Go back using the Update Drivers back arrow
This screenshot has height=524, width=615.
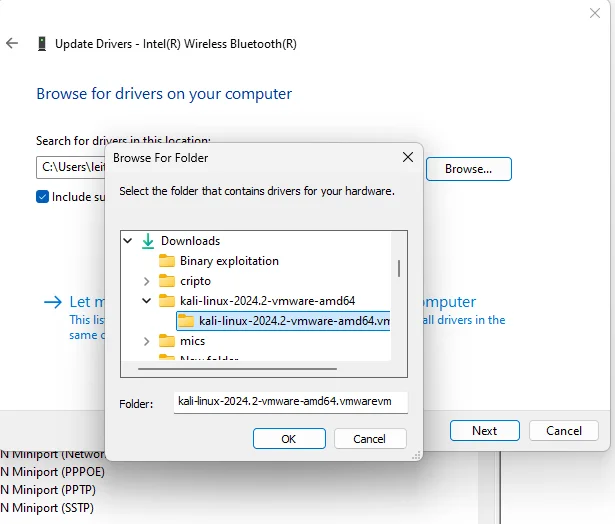pyautogui.click(x=12, y=43)
